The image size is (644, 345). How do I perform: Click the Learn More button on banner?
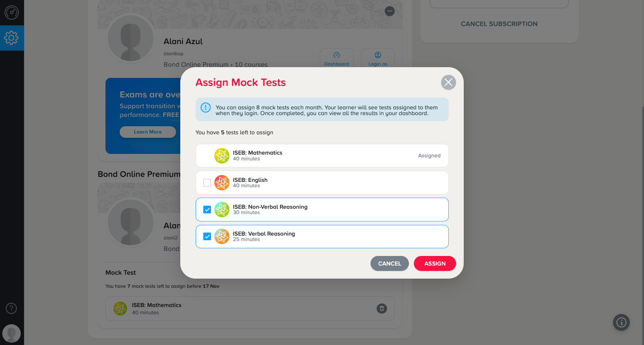tap(148, 132)
